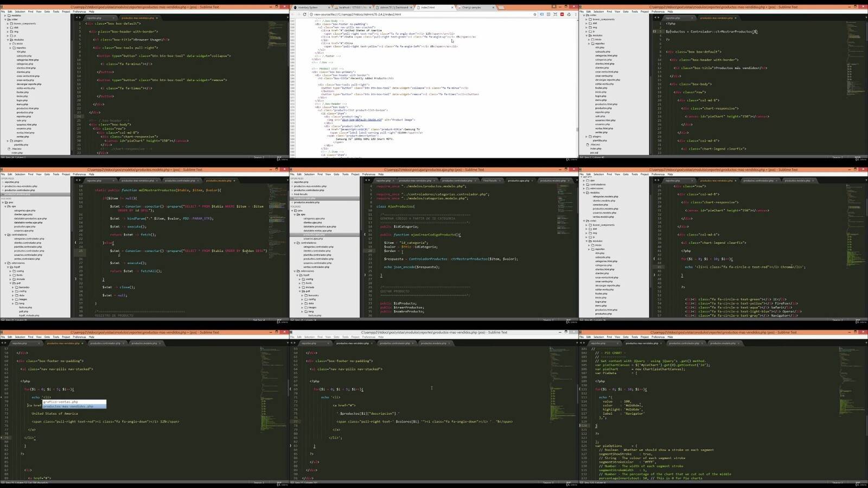The width and height of the screenshot is (868, 488).
Task: Open clientes.ajax.php in the productos.ajax.php window sidebar
Action: [x=312, y=222]
